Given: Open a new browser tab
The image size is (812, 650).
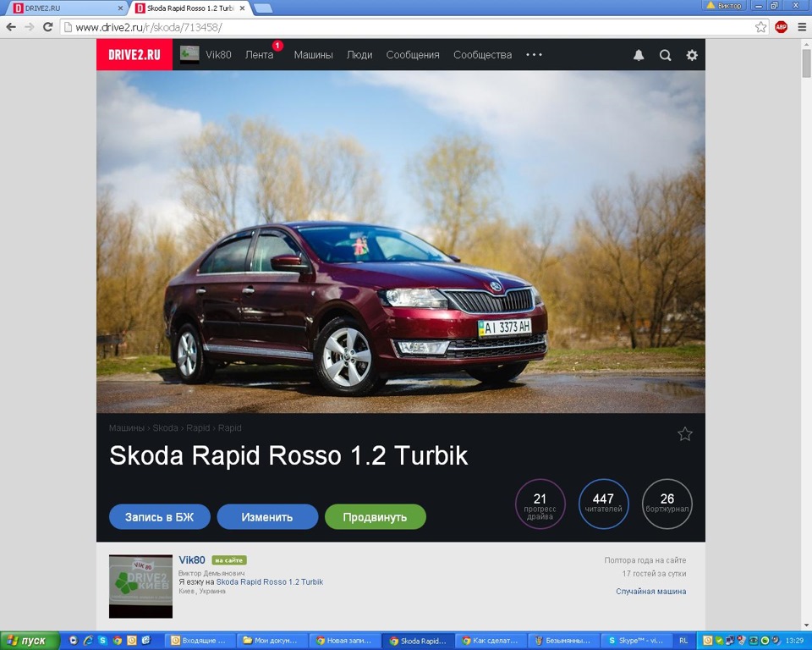Looking at the screenshot, I should click(263, 8).
